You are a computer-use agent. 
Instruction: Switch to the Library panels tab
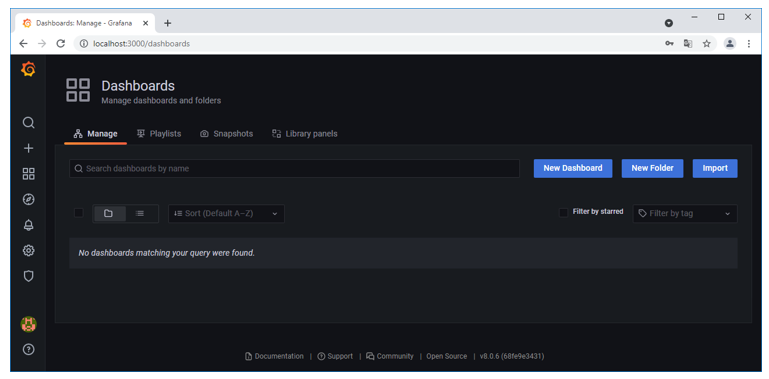[x=305, y=134]
